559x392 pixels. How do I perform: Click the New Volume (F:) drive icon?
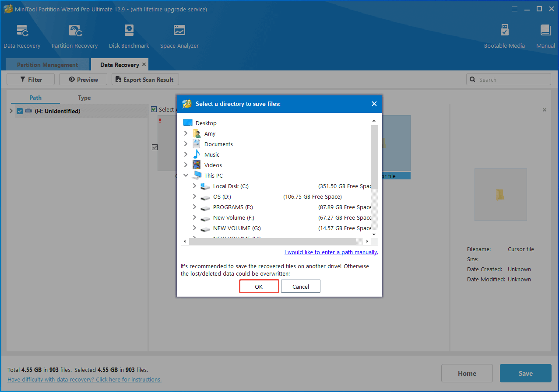coord(206,218)
